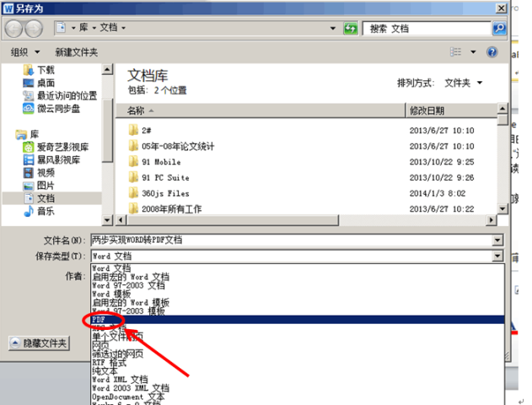Image resolution: width=532 pixels, height=405 pixels.
Task: Click the green refresh button beside address bar
Action: 351,29
